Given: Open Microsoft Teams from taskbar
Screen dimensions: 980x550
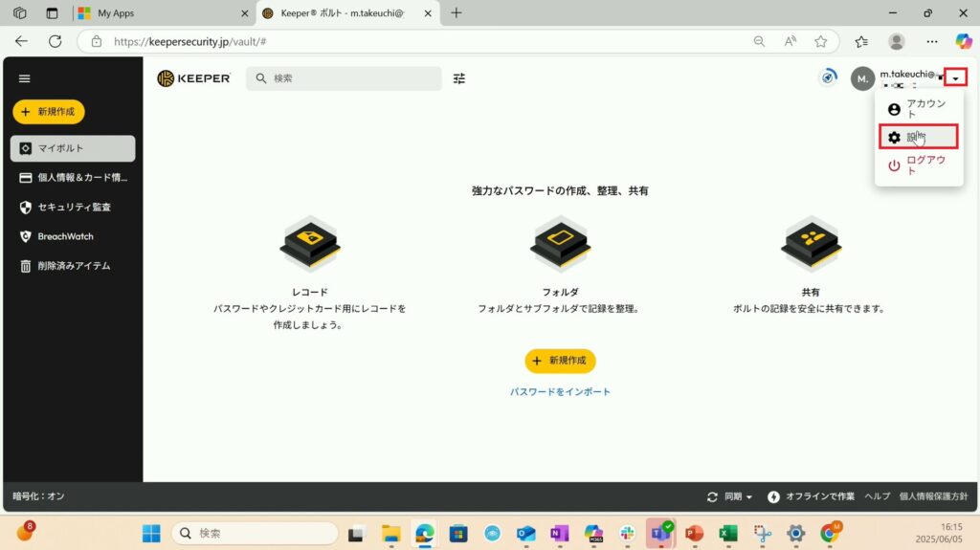Looking at the screenshot, I should pyautogui.click(x=660, y=533).
